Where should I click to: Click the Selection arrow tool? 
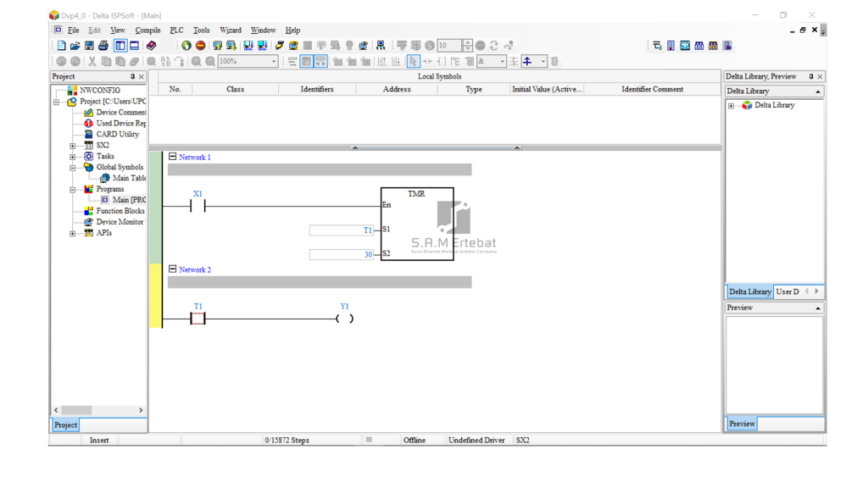click(x=413, y=61)
